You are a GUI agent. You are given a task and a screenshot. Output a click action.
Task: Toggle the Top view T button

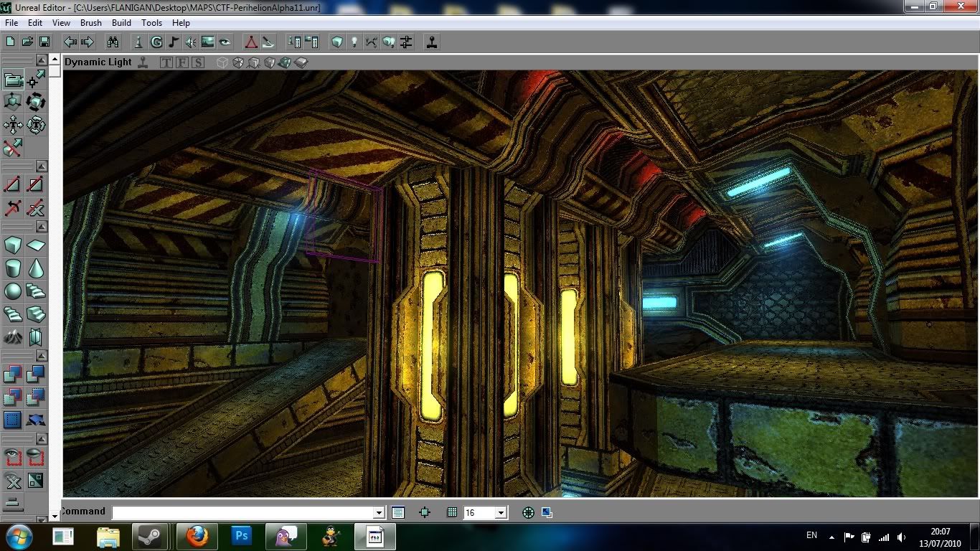pyautogui.click(x=166, y=62)
